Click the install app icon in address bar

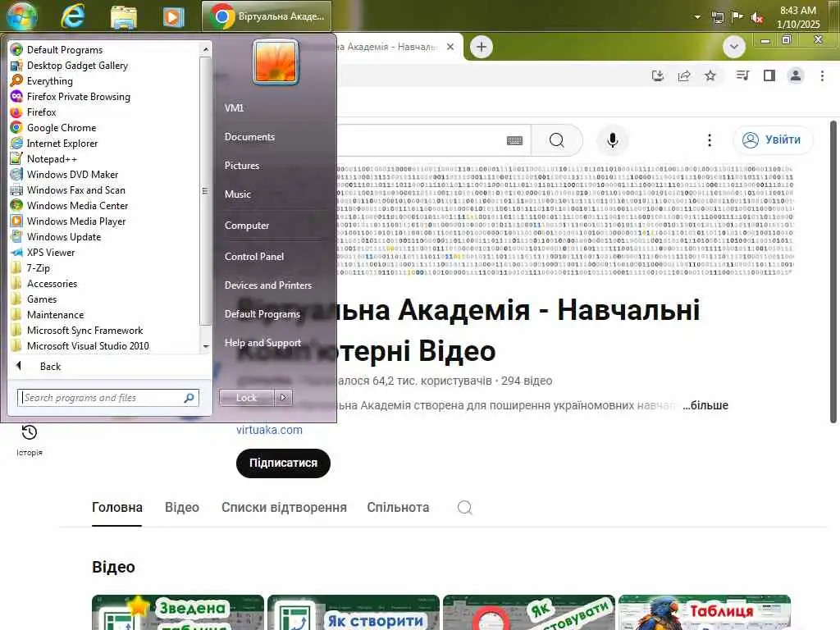pos(658,75)
